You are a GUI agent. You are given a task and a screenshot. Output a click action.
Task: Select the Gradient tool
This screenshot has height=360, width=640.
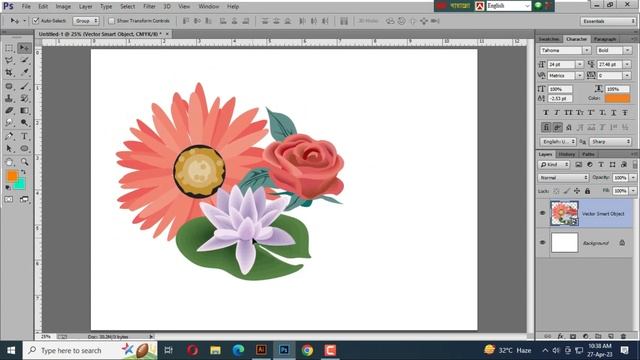[24, 111]
